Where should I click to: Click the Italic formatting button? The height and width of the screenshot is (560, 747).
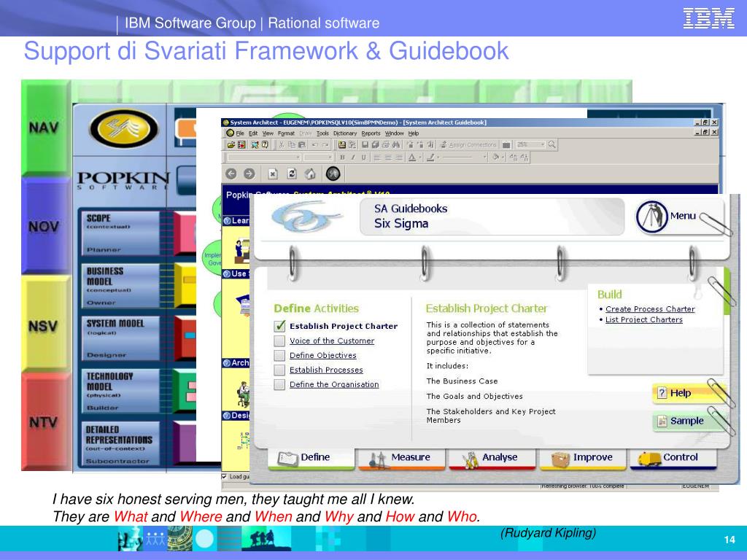pyautogui.click(x=353, y=157)
